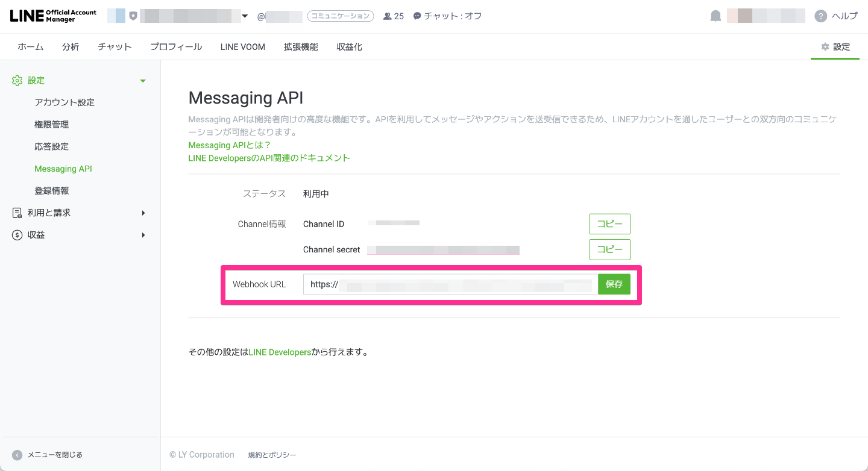Click the © LY Corporation footer text
The width and height of the screenshot is (868, 471).
[202, 455]
